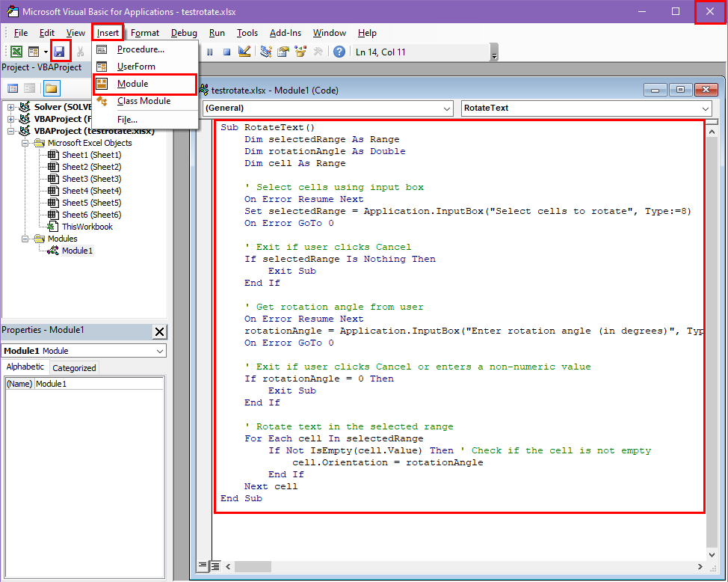Click the Cut scissors icon

[x=80, y=52]
